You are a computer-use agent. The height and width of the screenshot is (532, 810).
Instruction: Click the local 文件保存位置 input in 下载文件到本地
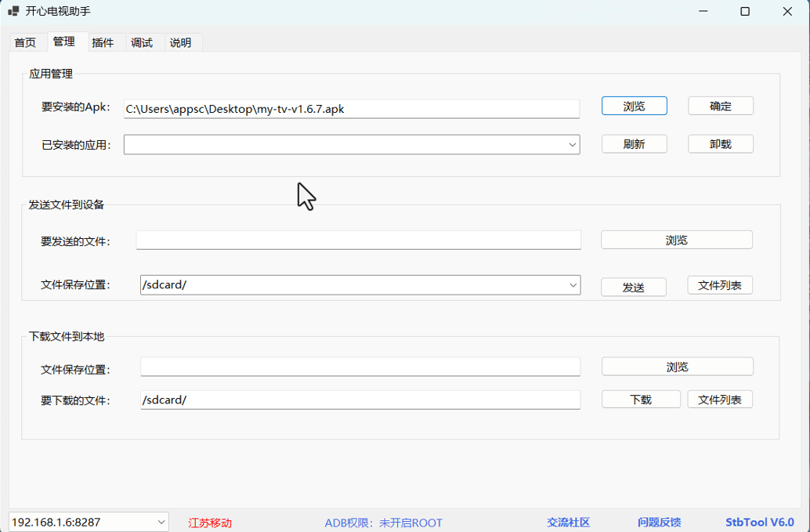pos(360,367)
